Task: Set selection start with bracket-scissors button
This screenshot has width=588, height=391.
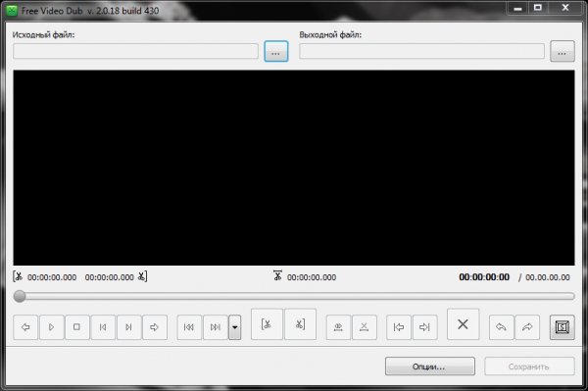Action: click(267, 324)
